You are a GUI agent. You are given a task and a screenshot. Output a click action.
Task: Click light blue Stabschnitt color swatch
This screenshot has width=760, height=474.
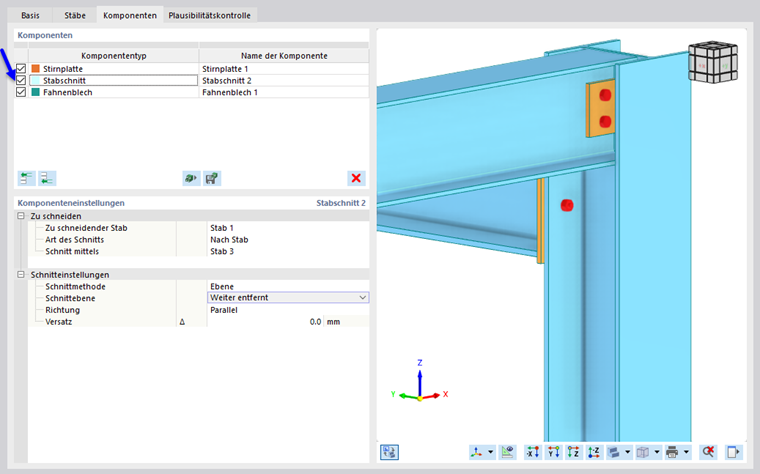[35, 80]
